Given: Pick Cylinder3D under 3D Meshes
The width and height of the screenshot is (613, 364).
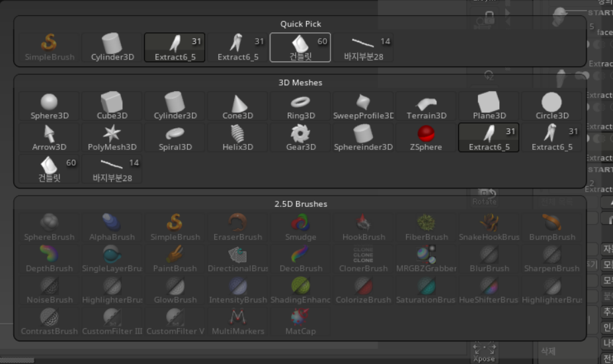Looking at the screenshot, I should (x=175, y=106).
